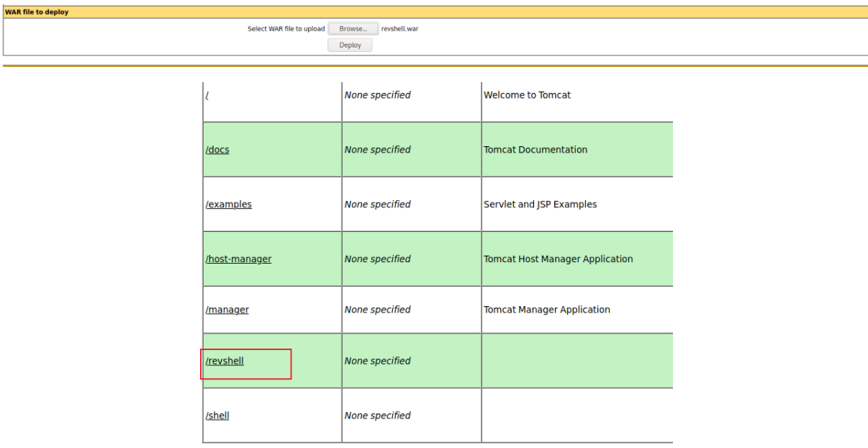The height and width of the screenshot is (448, 868).
Task: Open the / root application link
Action: click(207, 95)
